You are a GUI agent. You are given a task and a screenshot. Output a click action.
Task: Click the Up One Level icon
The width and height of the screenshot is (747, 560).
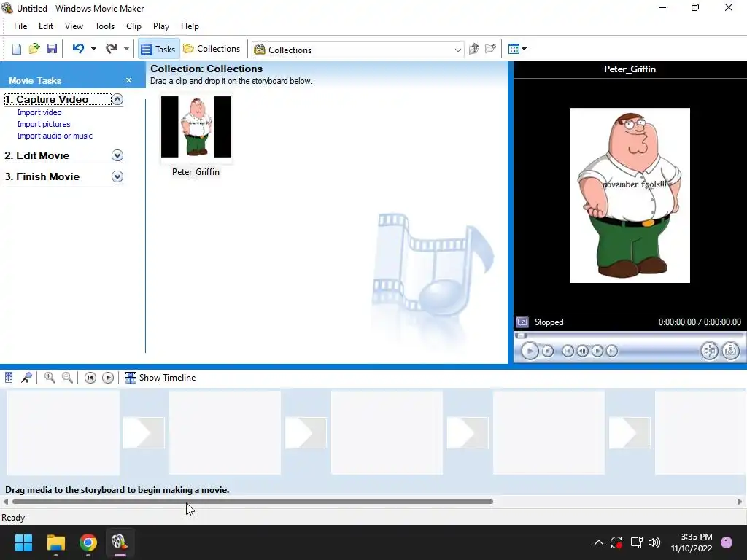(473, 49)
